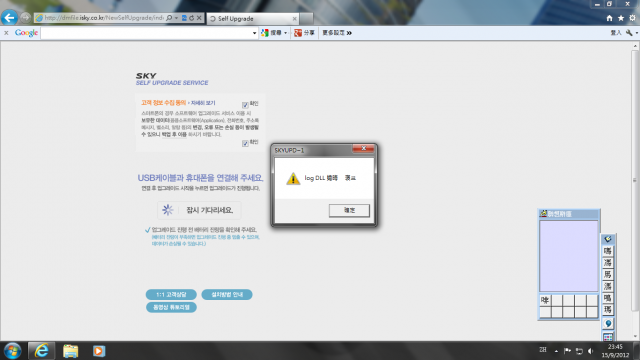Open the Favorites star icon
Screen dimensions: 640x360
[x=621, y=18]
